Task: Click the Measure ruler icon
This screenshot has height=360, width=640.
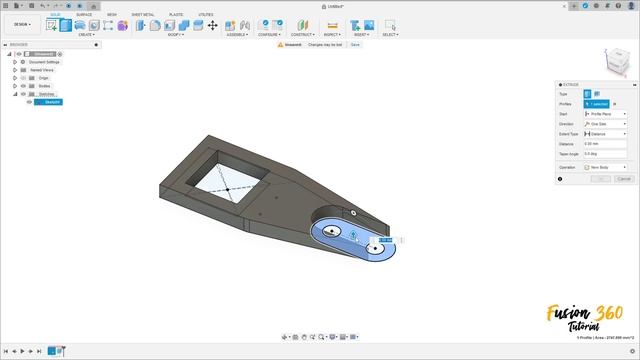Action: coord(333,25)
